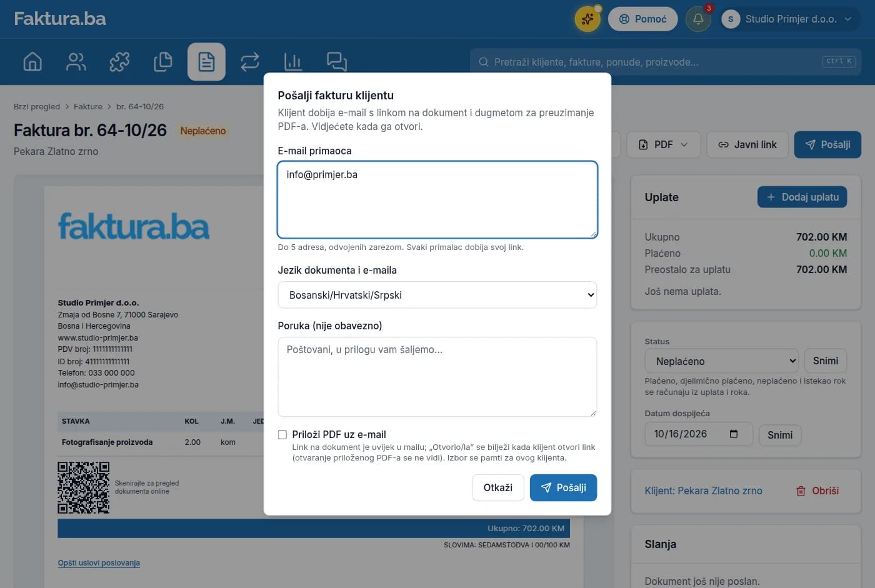Click 'Fotografisanje proizvoda' invoice line item

pos(107,442)
